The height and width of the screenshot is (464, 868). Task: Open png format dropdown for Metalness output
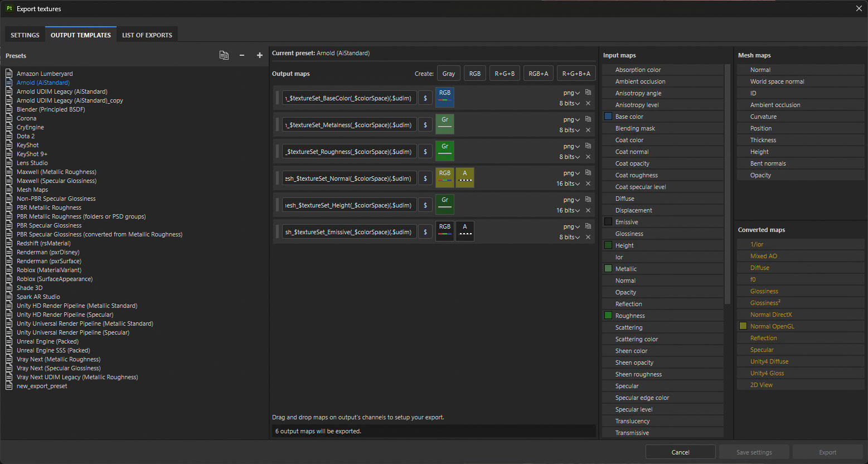[x=571, y=119]
